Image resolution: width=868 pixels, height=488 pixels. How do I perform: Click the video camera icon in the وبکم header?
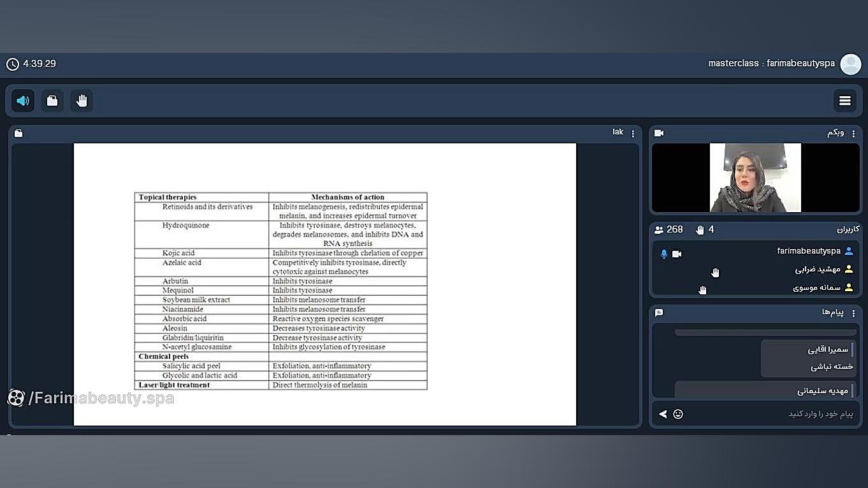659,133
